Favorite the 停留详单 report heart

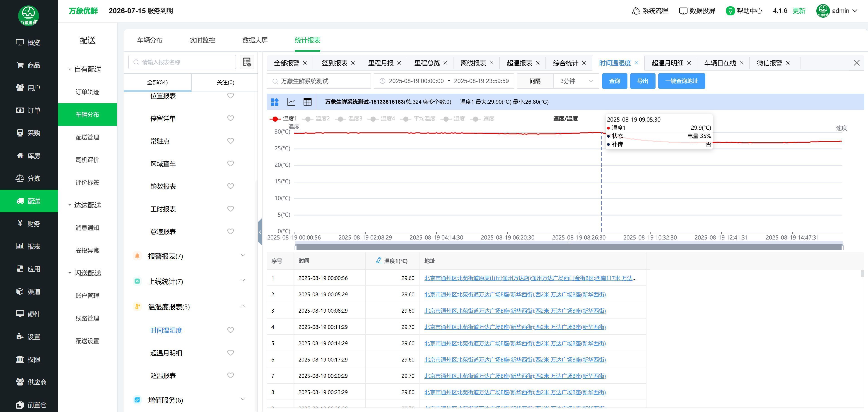coord(231,118)
